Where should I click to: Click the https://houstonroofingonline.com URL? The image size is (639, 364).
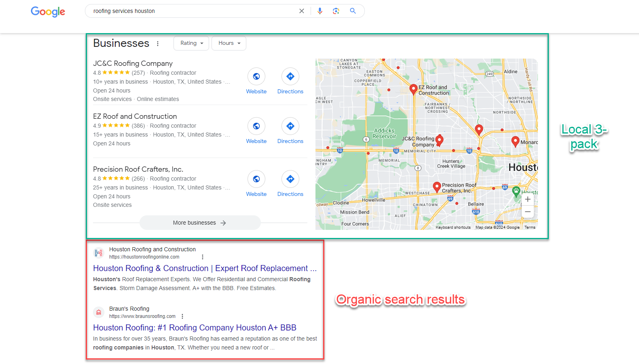click(144, 257)
